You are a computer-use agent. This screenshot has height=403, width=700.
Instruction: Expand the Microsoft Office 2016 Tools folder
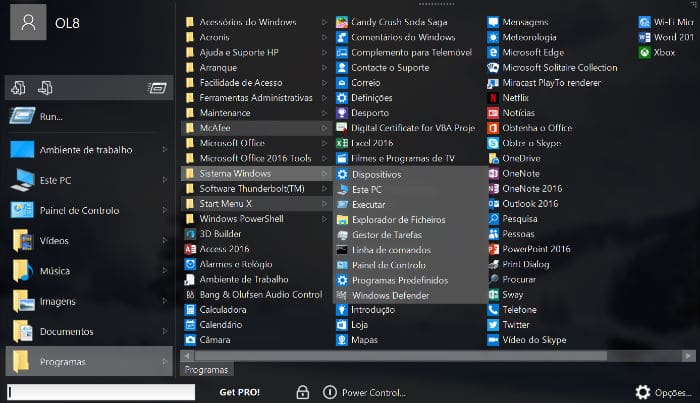point(254,158)
